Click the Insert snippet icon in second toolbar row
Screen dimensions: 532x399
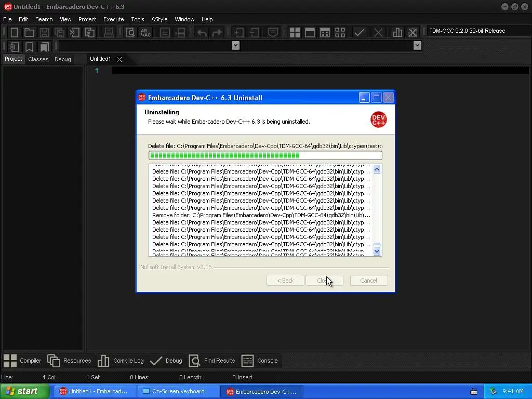[14, 47]
